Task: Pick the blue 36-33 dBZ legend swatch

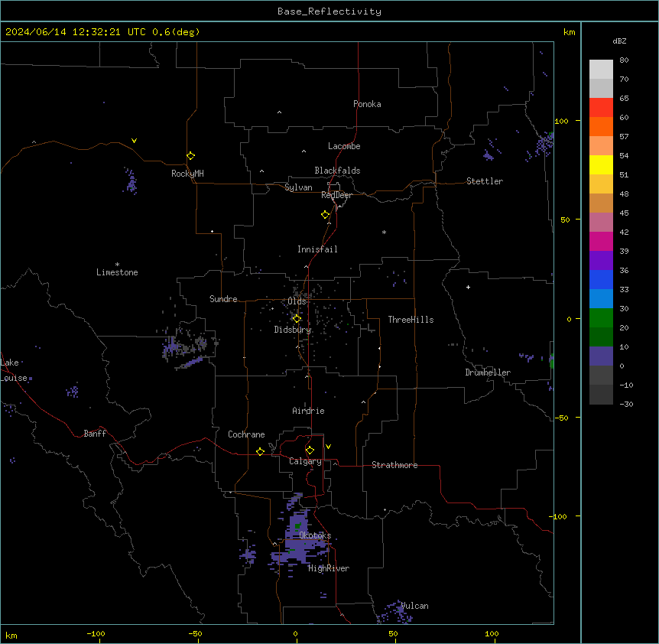Action: coord(601,279)
